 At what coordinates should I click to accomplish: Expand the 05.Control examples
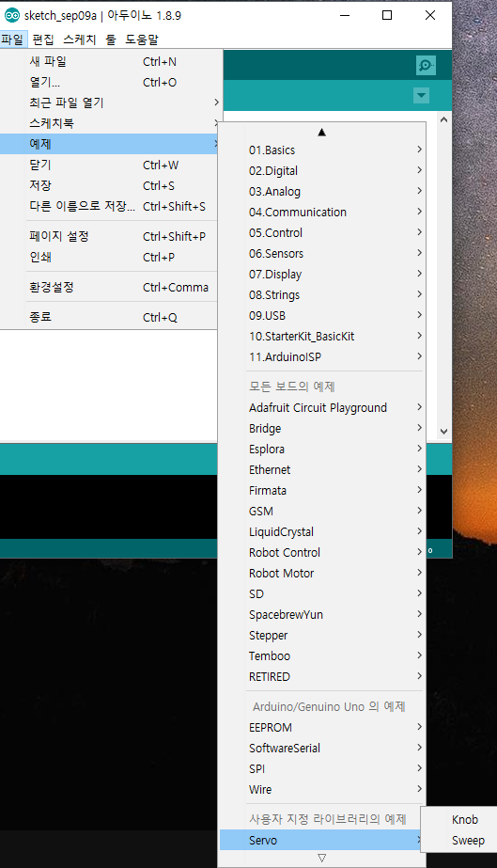[x=322, y=232]
